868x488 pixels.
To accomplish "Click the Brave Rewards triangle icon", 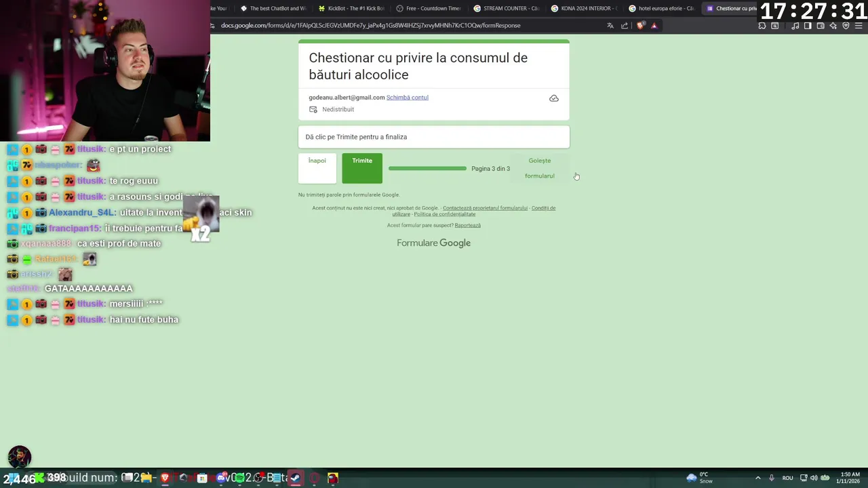I will [654, 26].
